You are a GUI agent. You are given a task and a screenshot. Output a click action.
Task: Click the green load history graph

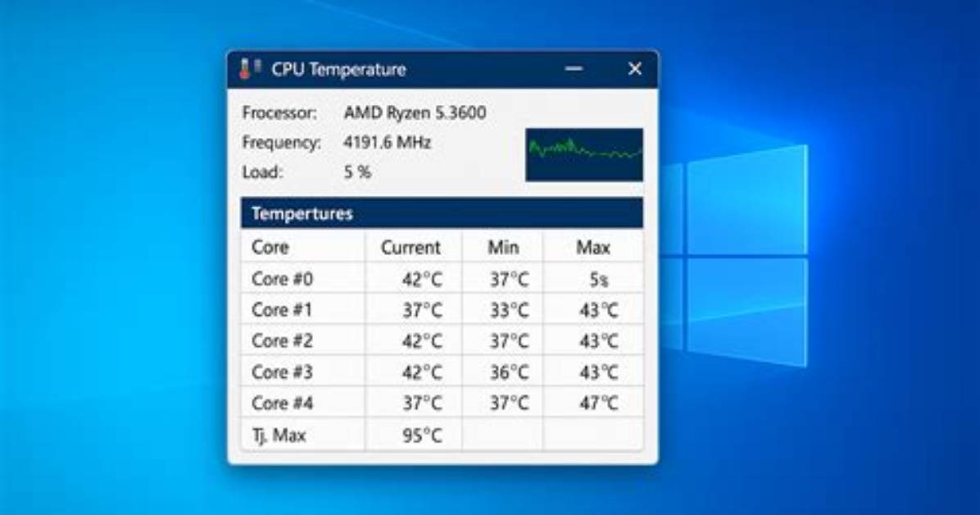click(x=583, y=154)
